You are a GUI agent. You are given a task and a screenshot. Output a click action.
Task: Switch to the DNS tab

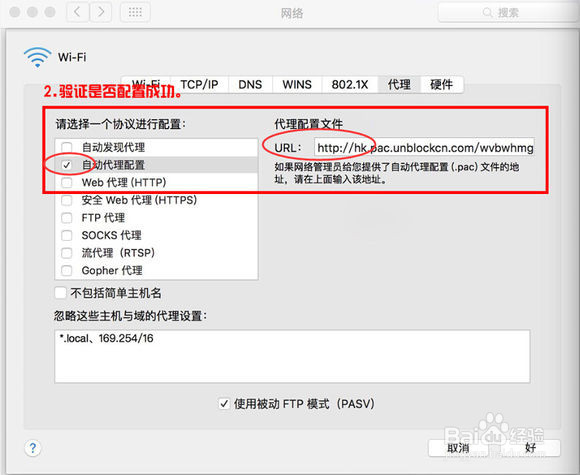[250, 84]
